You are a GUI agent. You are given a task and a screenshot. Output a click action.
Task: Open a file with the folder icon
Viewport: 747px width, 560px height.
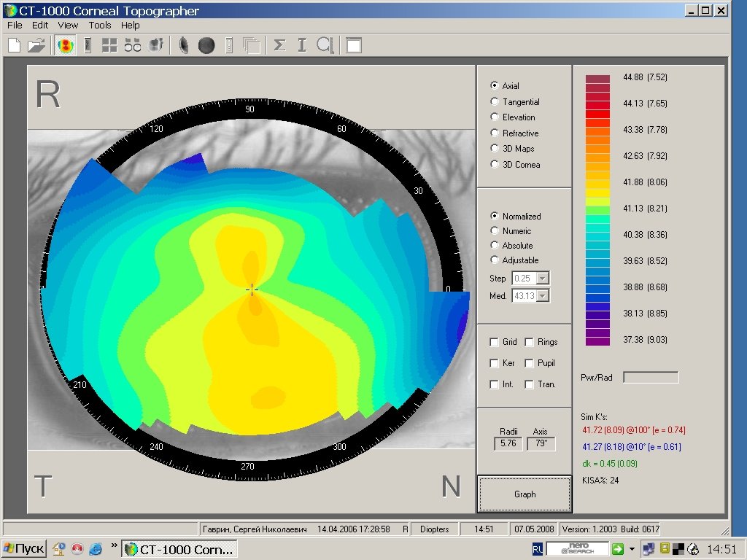(x=36, y=46)
